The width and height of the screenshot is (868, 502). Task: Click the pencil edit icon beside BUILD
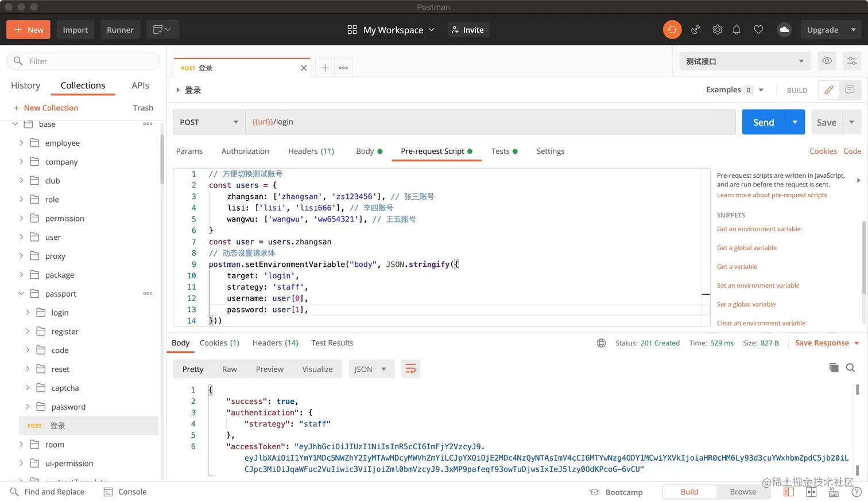828,90
